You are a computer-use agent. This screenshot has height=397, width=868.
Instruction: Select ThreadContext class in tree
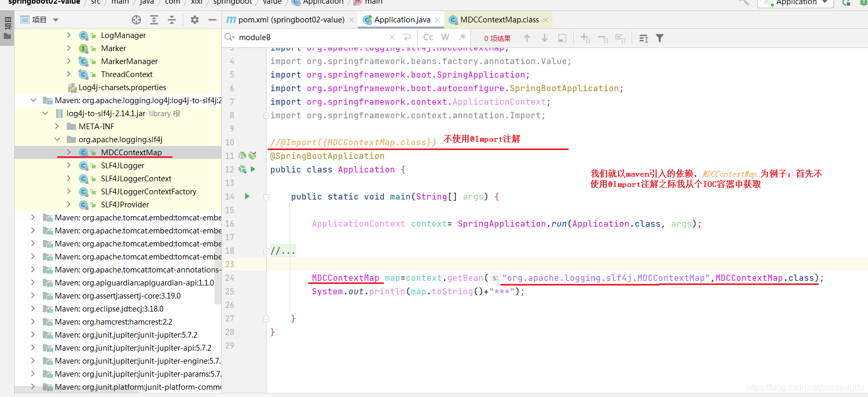[127, 74]
